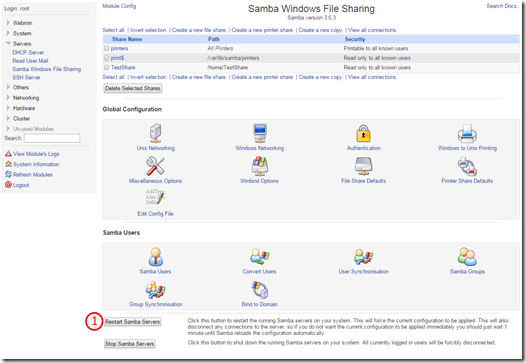
Task: Open SSH Server in sidebar
Action: coord(26,77)
